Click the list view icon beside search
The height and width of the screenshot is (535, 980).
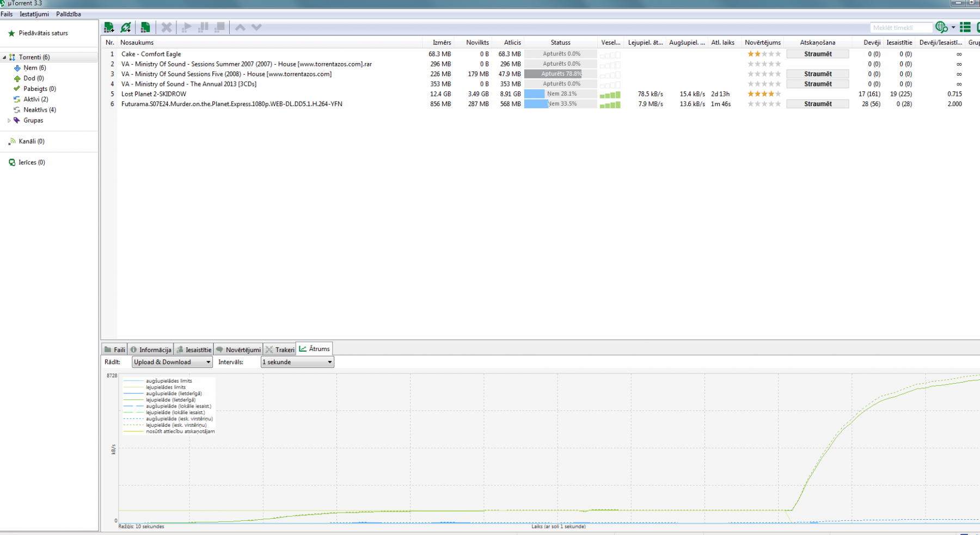coord(965,27)
